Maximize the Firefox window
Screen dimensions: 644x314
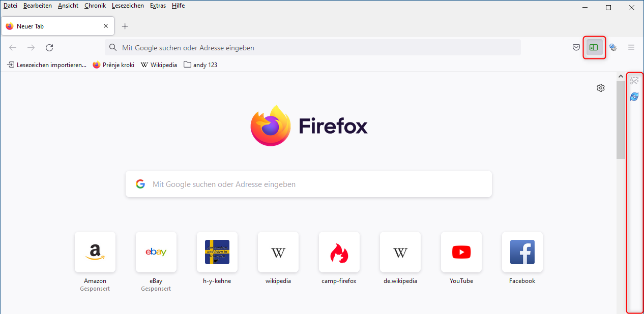pos(608,8)
